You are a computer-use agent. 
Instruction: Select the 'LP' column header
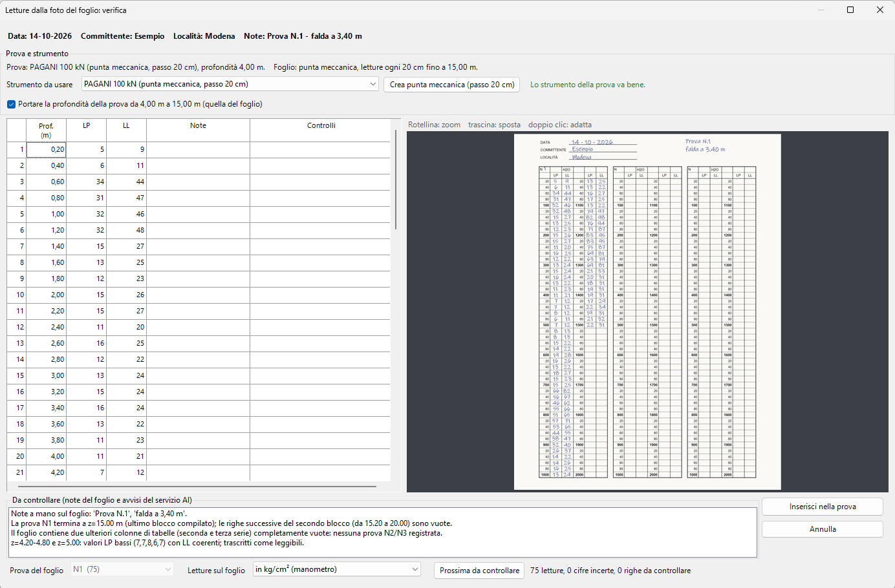click(x=87, y=131)
